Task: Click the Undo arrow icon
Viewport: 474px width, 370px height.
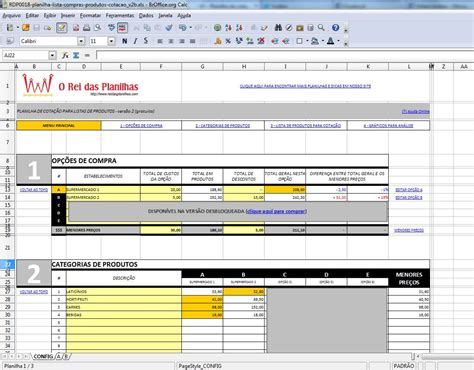Action: (183, 28)
